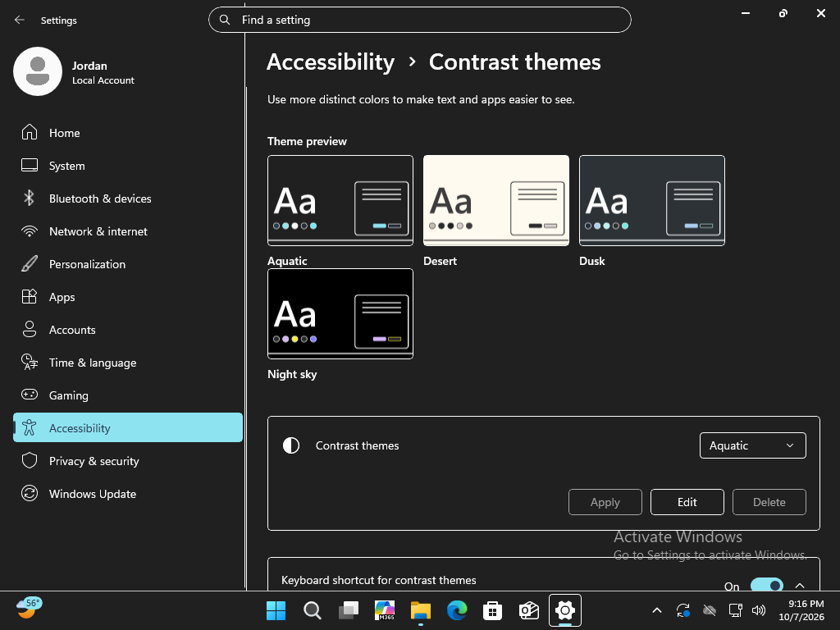840x630 pixels.
Task: Open File Explorer from taskbar
Action: [x=421, y=610]
